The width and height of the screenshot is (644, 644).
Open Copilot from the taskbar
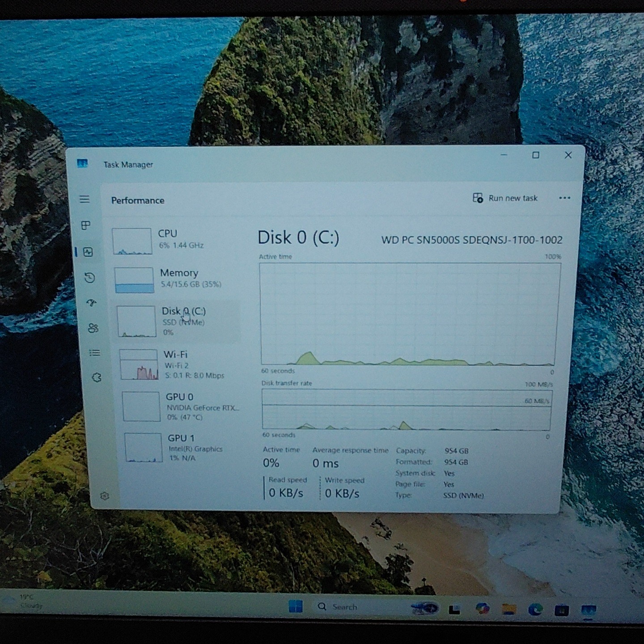point(482,609)
